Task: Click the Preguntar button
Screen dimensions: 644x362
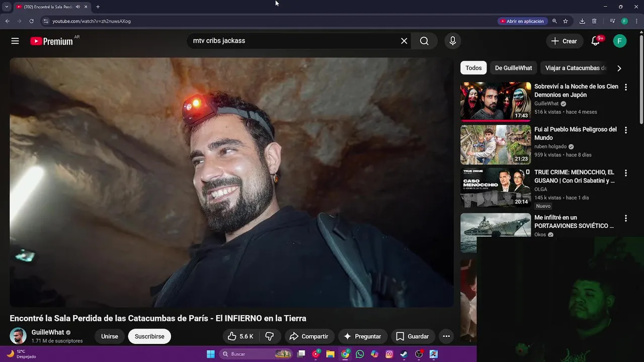Action: (x=362, y=336)
